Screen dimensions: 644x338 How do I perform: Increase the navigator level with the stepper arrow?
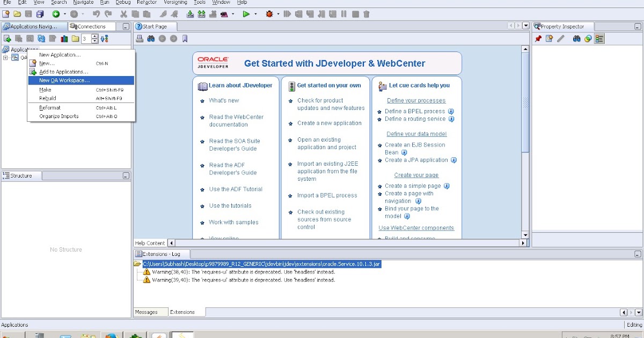pos(95,36)
